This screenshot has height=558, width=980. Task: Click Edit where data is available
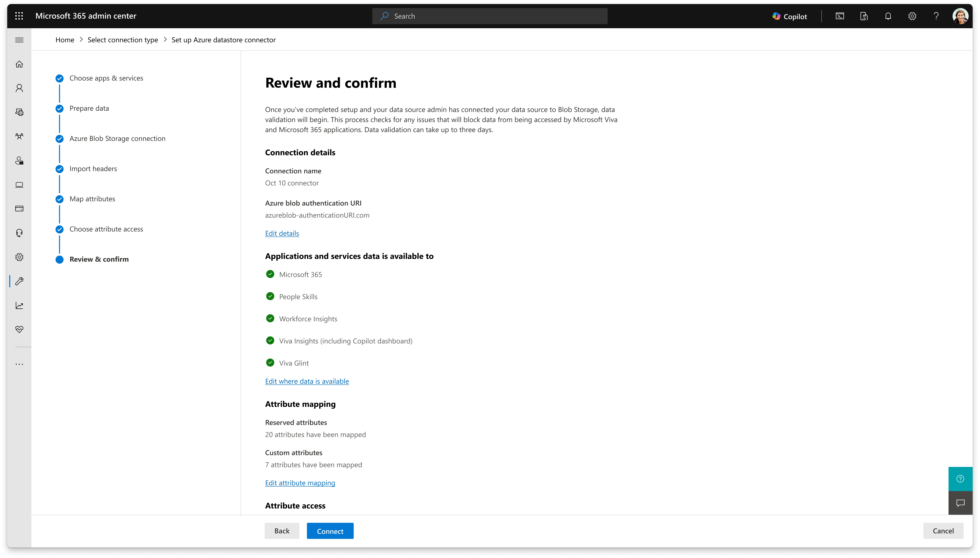tap(307, 381)
